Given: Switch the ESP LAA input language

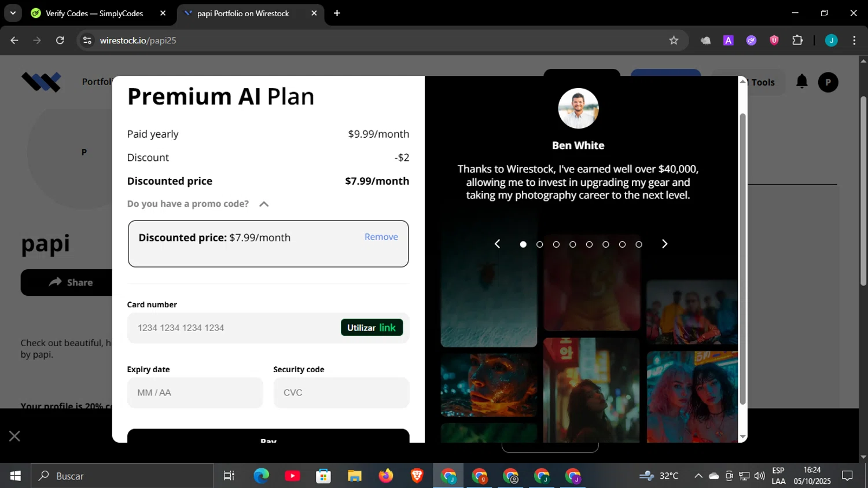Looking at the screenshot, I should (x=778, y=476).
